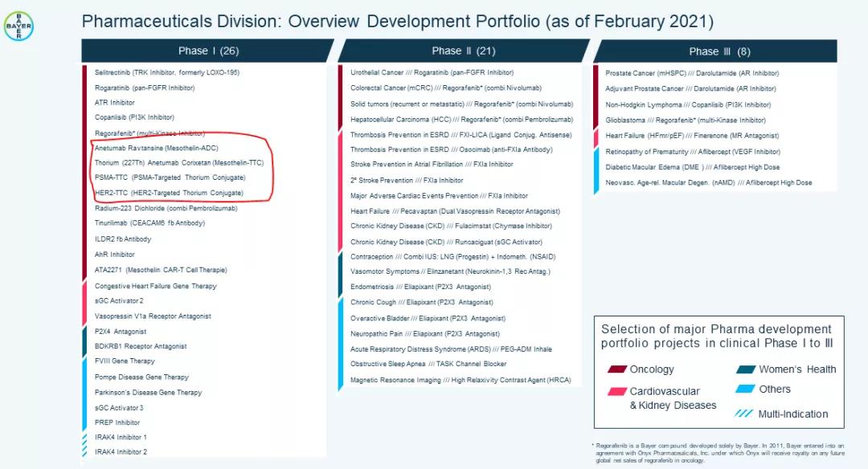Select the 'IRAK4 Inhibitor 2' row

coord(121,452)
